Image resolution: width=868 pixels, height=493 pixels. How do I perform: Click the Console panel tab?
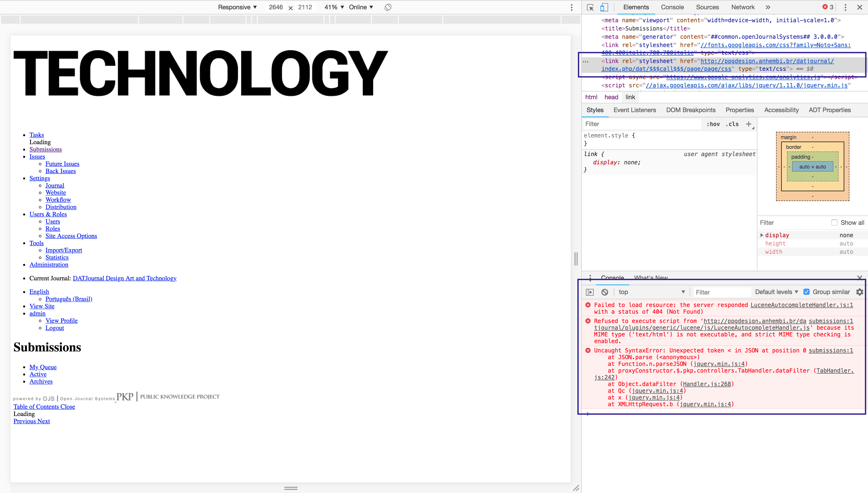(x=612, y=278)
